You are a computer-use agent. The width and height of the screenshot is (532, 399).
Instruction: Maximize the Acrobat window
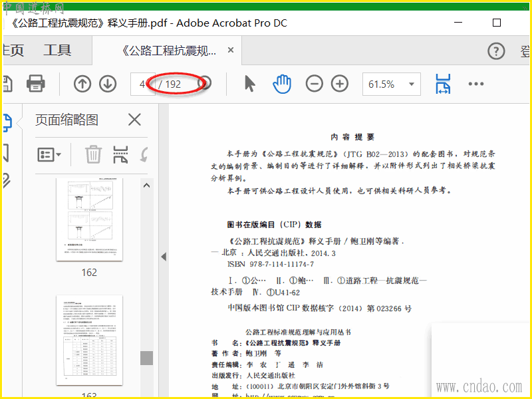[497, 23]
